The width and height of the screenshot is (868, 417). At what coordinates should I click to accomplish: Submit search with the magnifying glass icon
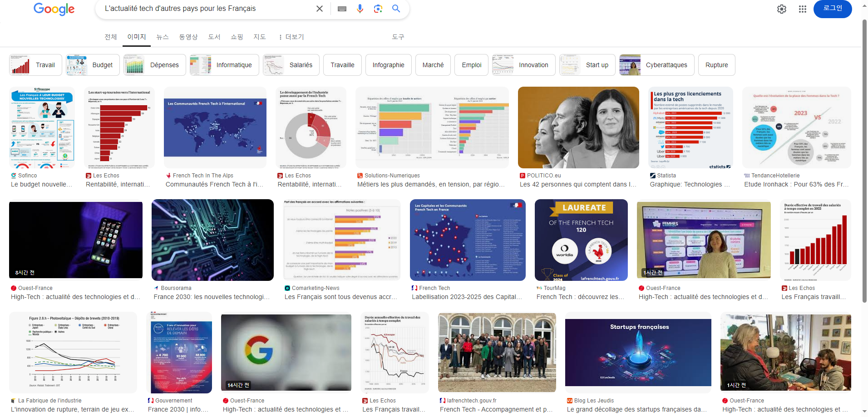(x=396, y=9)
